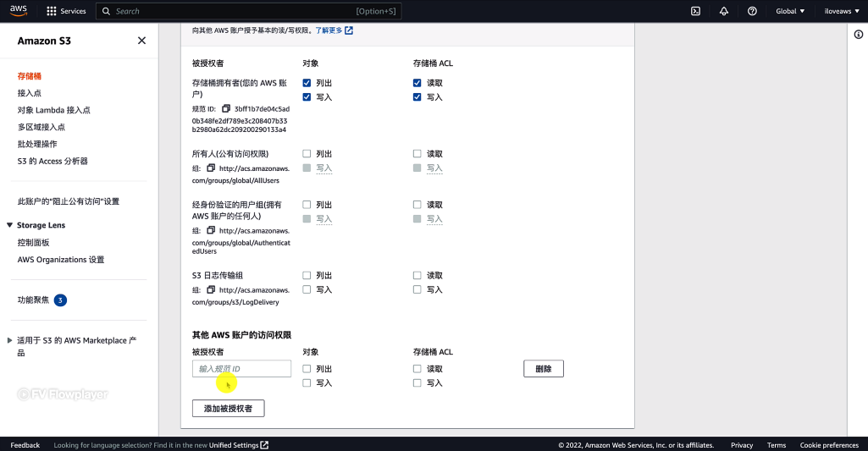The width and height of the screenshot is (868, 451).
Task: Enable 列出 for authenticated users group
Action: point(307,205)
